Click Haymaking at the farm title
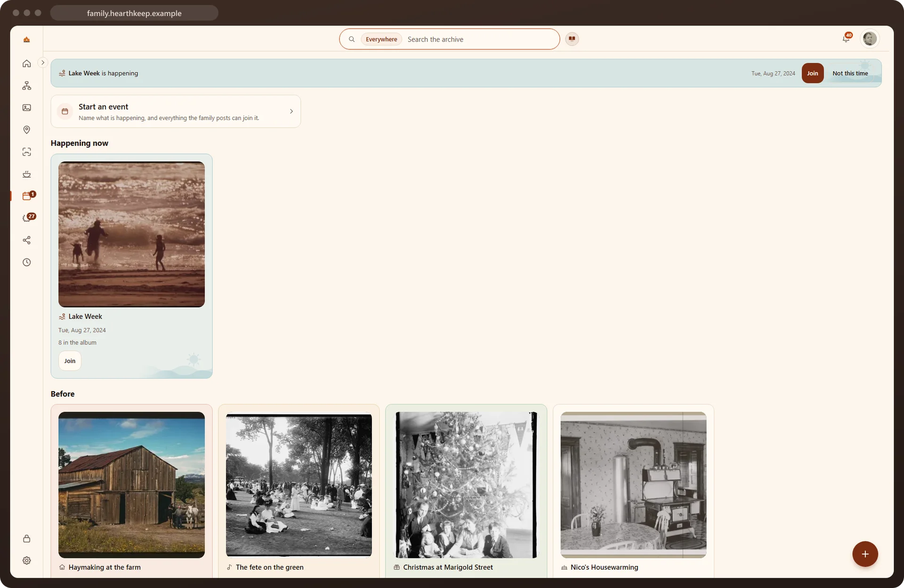Screen dimensions: 904x588 [x=105, y=567]
